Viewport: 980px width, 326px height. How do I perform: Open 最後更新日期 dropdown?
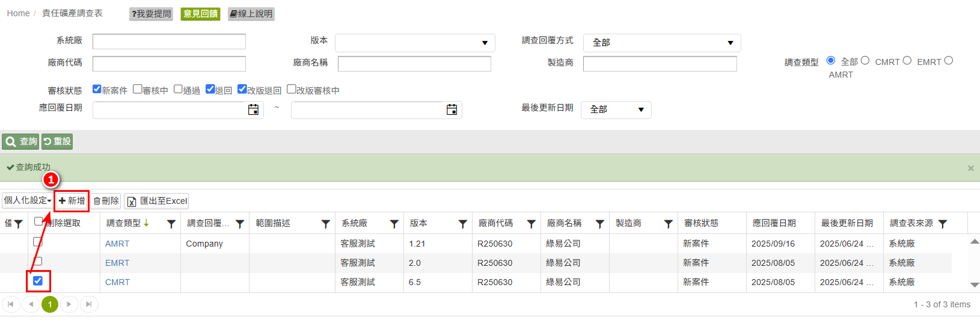tap(616, 109)
